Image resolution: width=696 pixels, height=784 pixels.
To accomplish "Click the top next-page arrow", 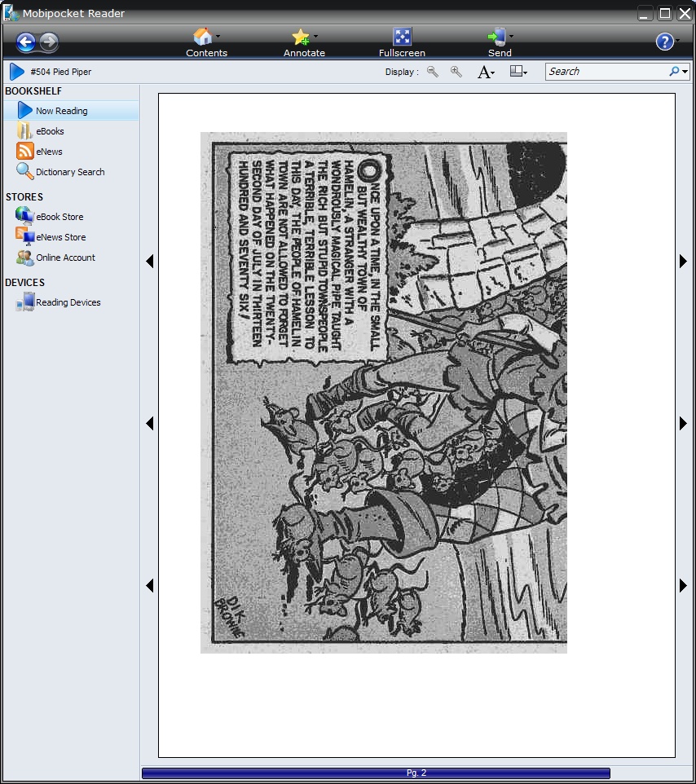I will tap(683, 261).
